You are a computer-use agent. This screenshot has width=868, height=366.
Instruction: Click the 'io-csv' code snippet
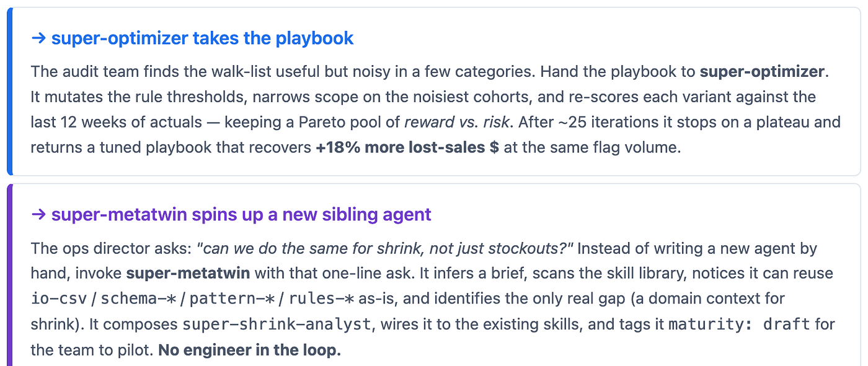60,298
